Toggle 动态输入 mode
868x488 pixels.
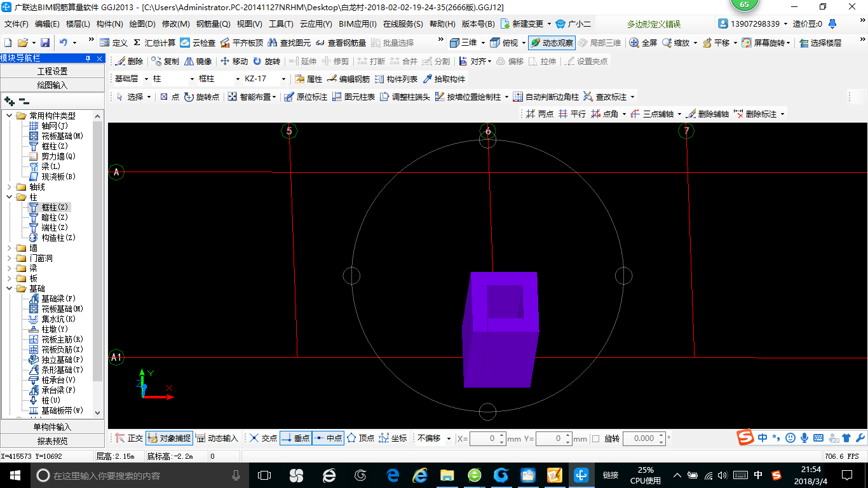pos(217,438)
